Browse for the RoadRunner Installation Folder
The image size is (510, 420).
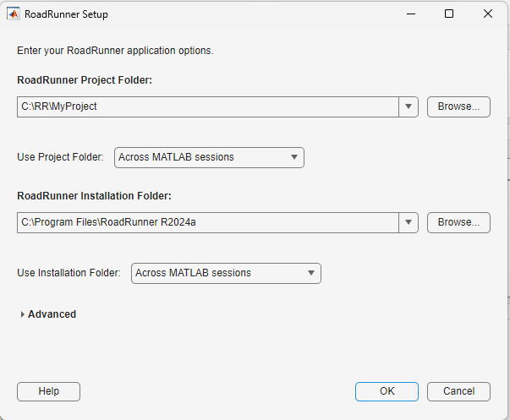[458, 222]
